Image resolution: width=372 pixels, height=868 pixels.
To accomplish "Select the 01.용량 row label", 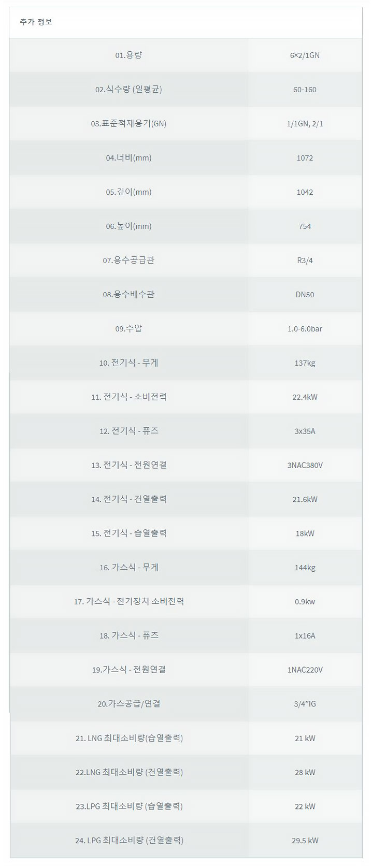I will [x=128, y=55].
